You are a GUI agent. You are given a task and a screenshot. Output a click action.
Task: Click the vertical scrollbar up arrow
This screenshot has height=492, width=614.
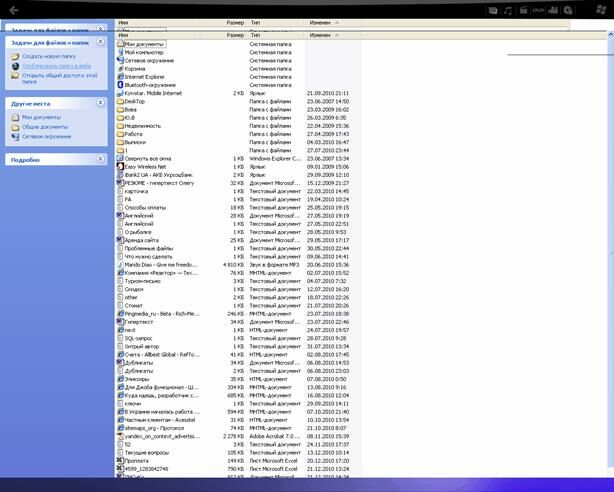(610, 35)
